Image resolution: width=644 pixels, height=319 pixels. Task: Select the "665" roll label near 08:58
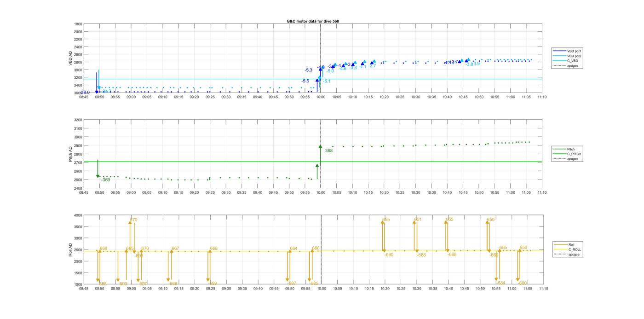(x=130, y=249)
